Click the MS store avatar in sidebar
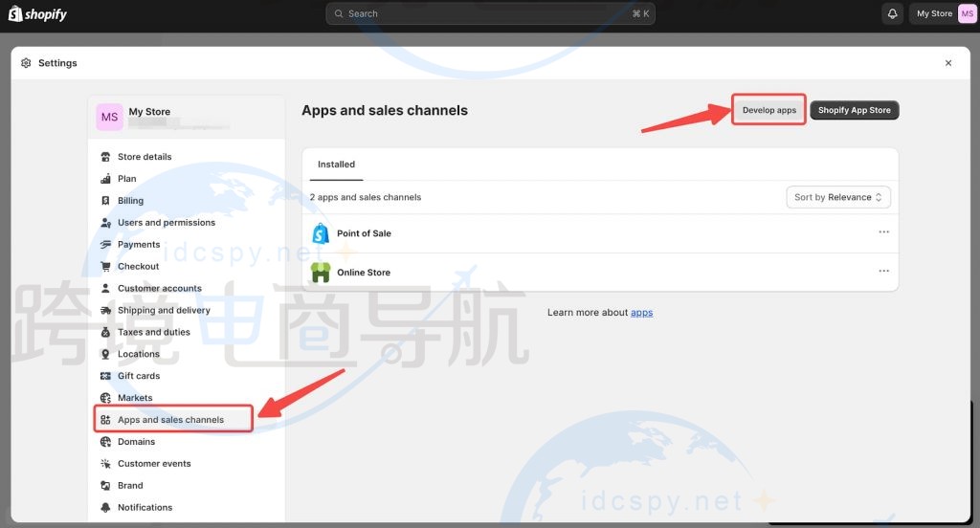Image resolution: width=980 pixels, height=528 pixels. (x=109, y=117)
